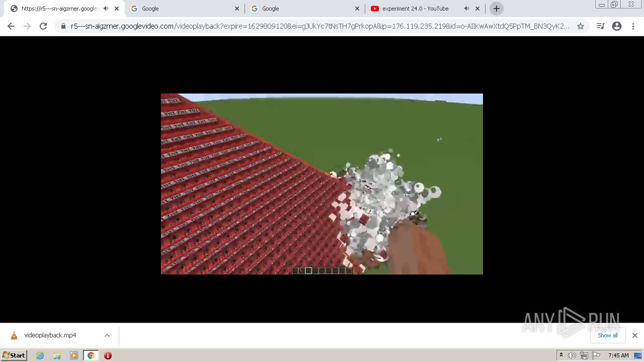Open the experiment 24.0 - YouTube tab
This screenshot has height=362, width=644.
(x=415, y=9)
